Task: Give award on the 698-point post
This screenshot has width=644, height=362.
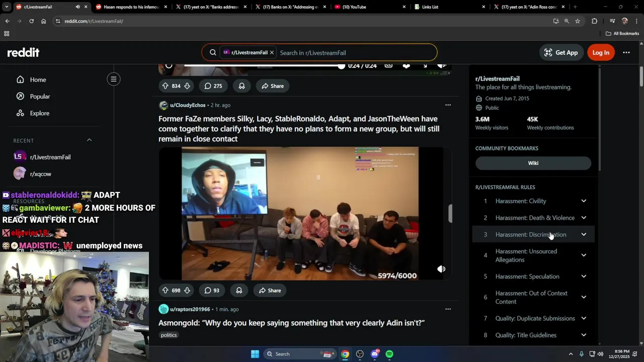Action: pos(239,290)
